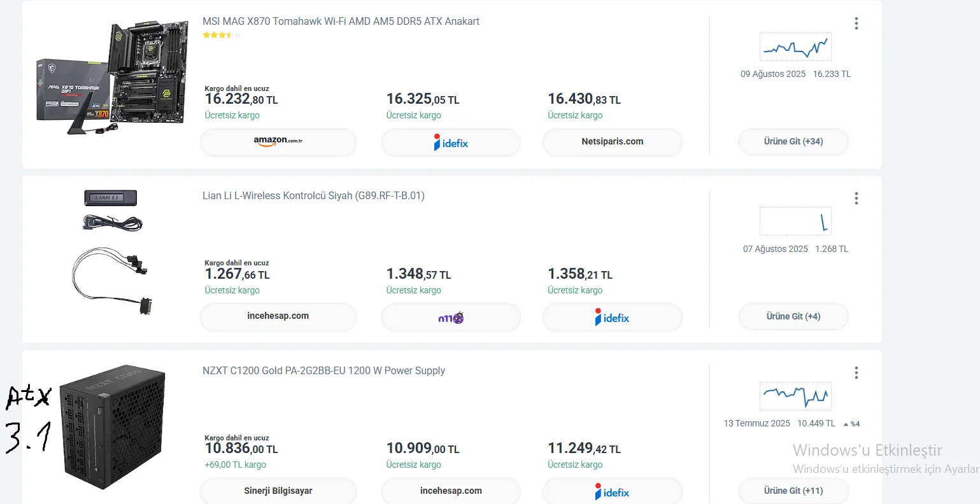Image resolution: width=980 pixels, height=504 pixels.
Task: Click the MSI motherboard product image
Action: point(113,76)
